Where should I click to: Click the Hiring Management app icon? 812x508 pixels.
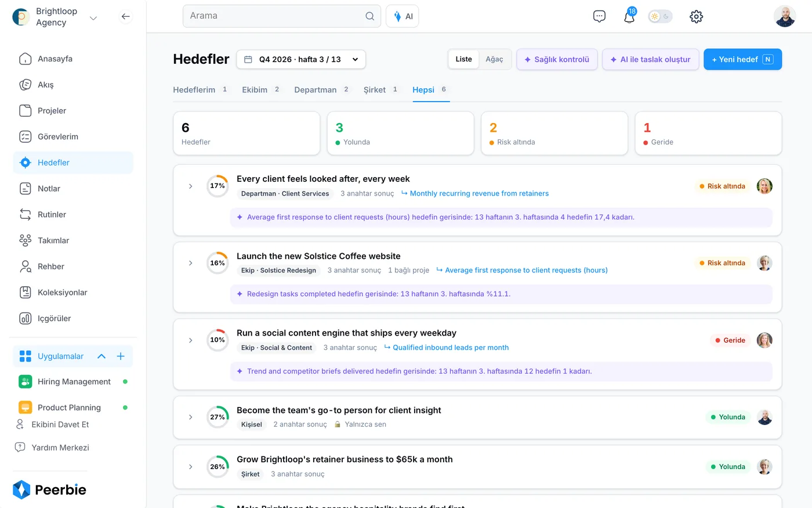pyautogui.click(x=26, y=381)
